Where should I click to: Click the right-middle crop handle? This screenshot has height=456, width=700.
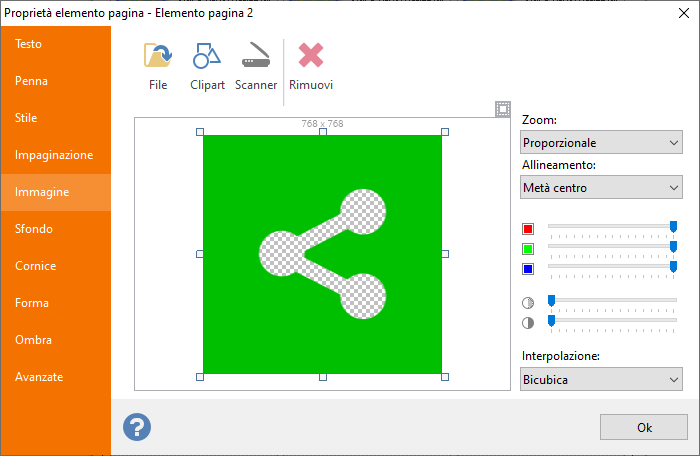coord(445,254)
